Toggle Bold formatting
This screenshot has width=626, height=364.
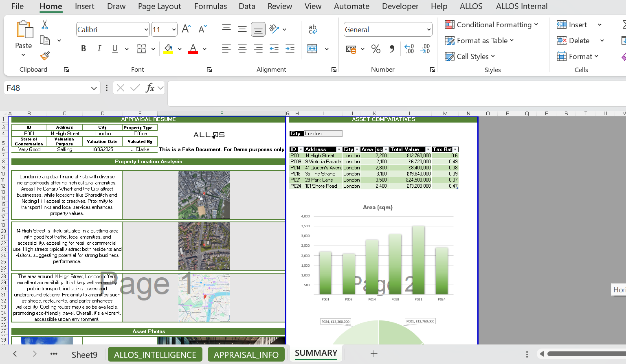83,49
